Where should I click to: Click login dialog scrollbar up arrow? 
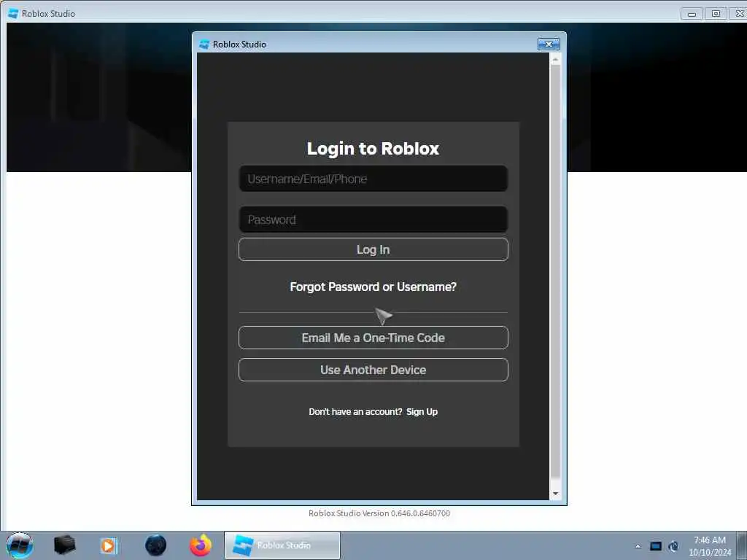pyautogui.click(x=555, y=59)
